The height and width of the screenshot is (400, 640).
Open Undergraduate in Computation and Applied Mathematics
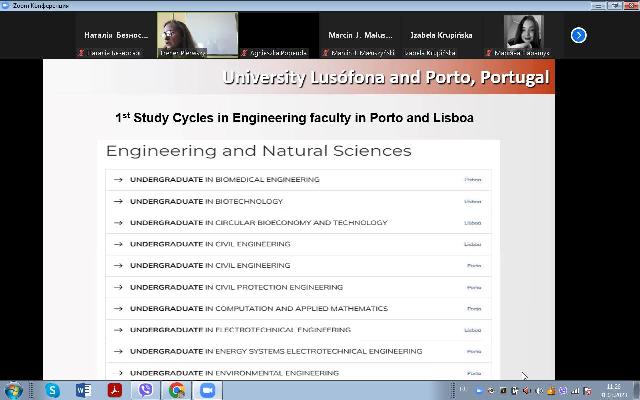tap(298, 309)
